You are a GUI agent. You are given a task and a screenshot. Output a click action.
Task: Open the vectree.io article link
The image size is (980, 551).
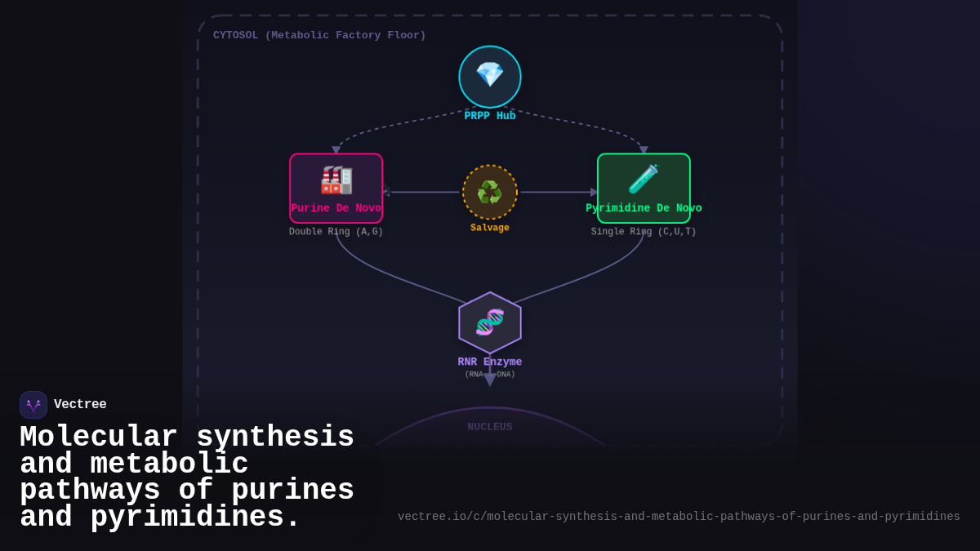coord(679,516)
